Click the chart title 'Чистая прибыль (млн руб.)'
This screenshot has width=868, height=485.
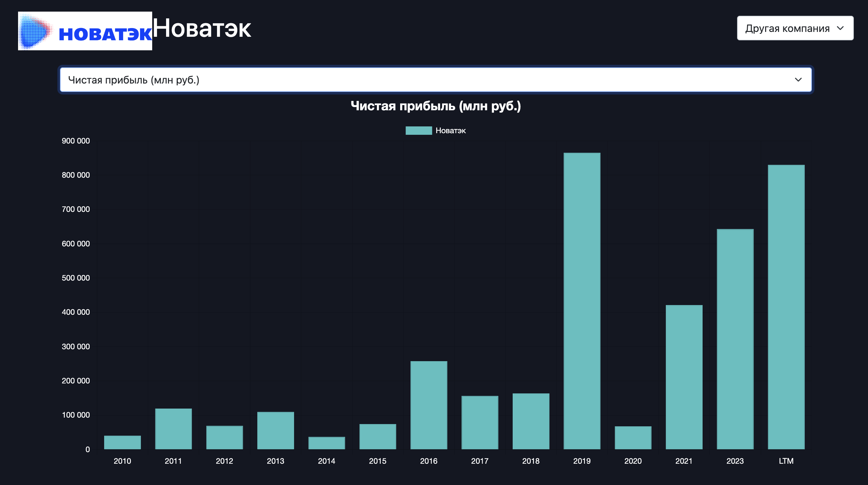click(436, 106)
